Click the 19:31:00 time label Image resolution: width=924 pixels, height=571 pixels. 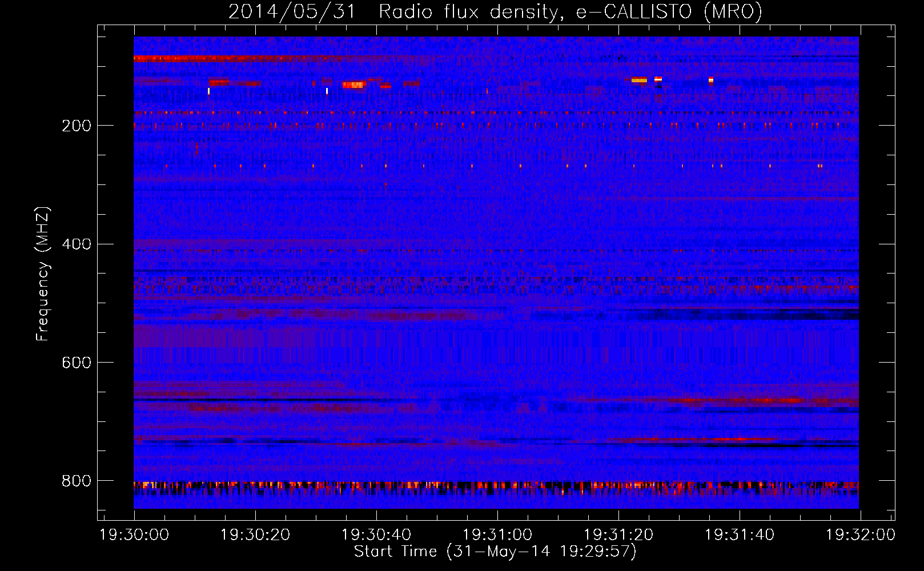click(x=497, y=535)
